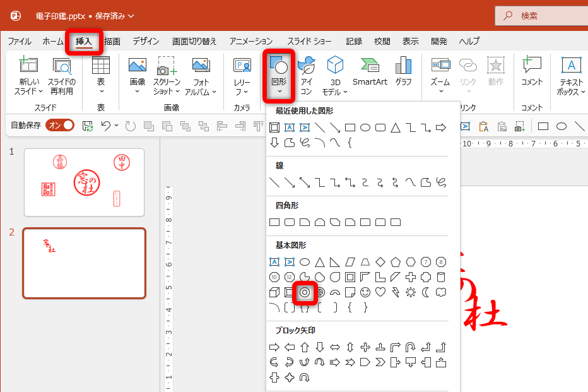
Task: Switch to the デザイン ribbon tab
Action: (146, 41)
